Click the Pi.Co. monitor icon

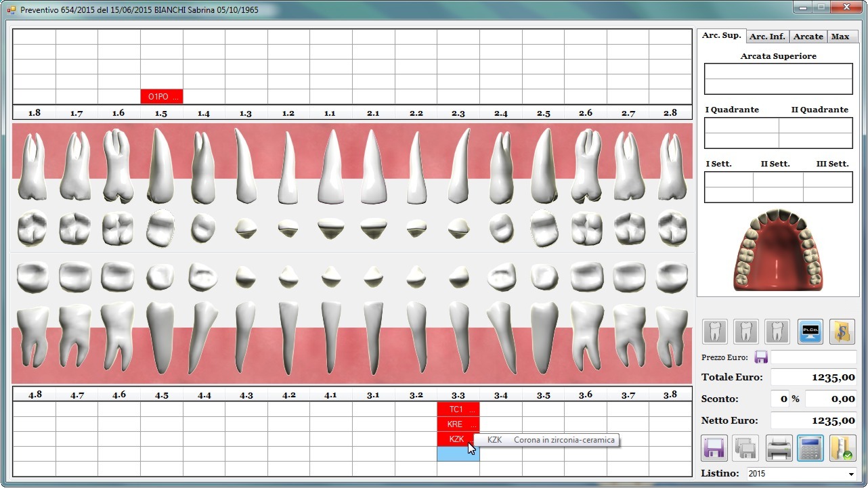810,332
